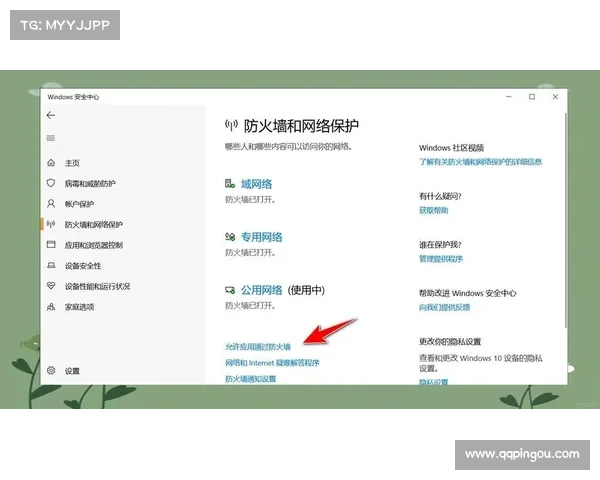
Task: Click the 获取帮助 link
Action: 434,211
